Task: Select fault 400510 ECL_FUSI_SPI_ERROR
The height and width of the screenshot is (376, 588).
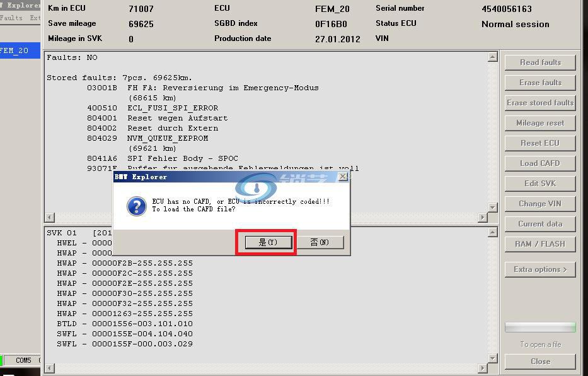Action: [153, 108]
